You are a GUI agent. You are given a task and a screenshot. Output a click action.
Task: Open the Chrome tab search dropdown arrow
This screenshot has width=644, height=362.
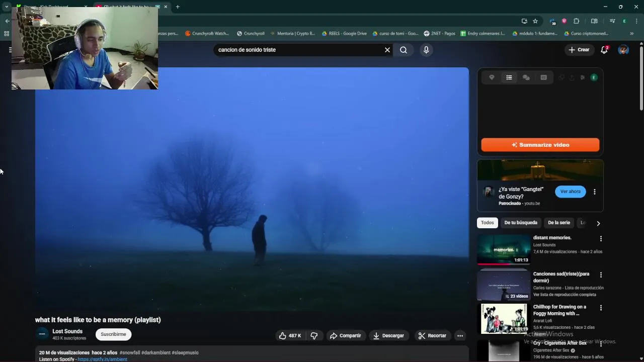7,7
